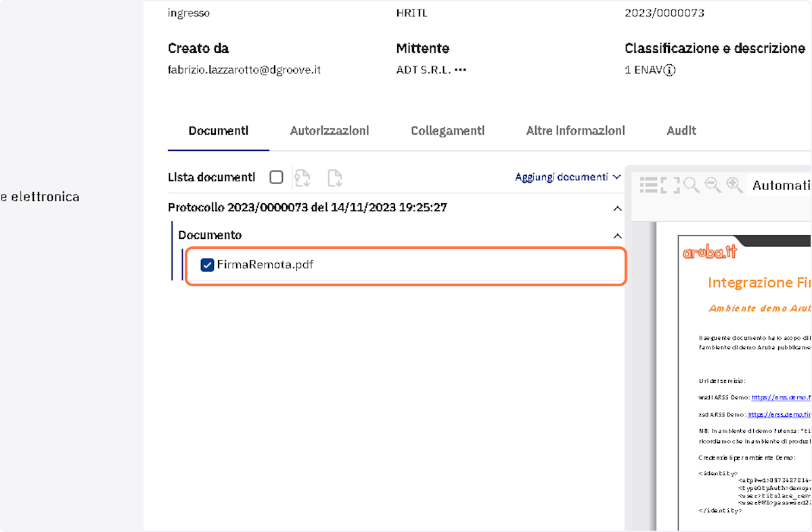This screenshot has width=812, height=532.
Task: Open the Altre informazioni tab
Action: [576, 131]
